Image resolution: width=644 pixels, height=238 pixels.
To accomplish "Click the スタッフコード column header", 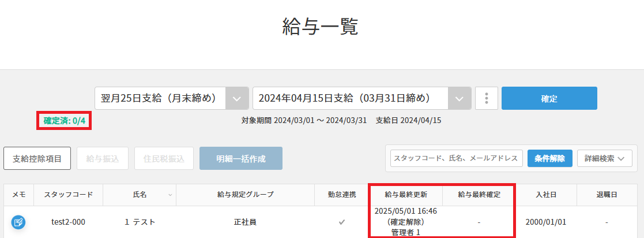I will point(68,195).
